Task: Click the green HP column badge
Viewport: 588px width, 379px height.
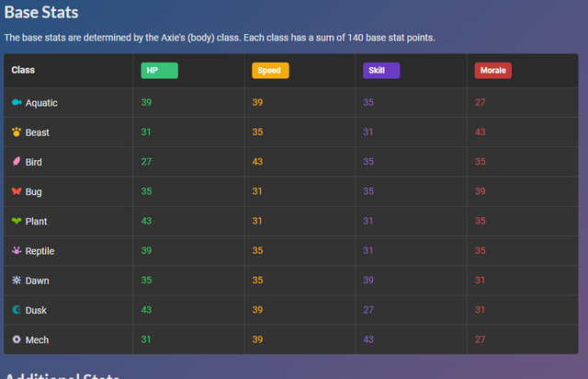Action: 159,71
